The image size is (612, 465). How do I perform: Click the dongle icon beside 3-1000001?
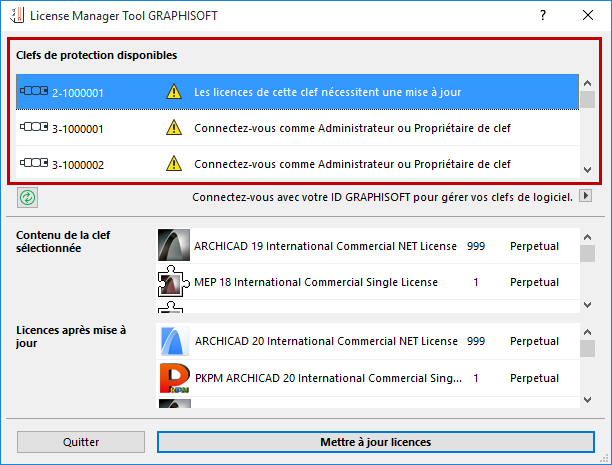[x=34, y=127]
